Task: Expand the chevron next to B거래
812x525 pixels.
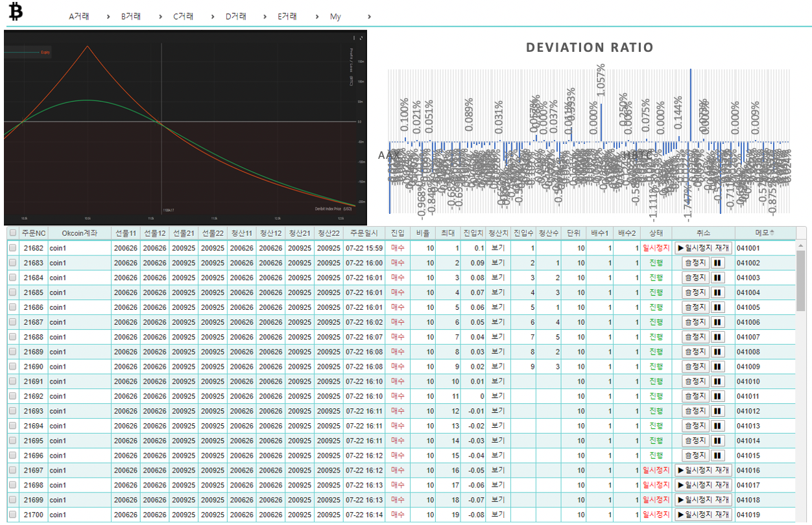Action: point(160,17)
